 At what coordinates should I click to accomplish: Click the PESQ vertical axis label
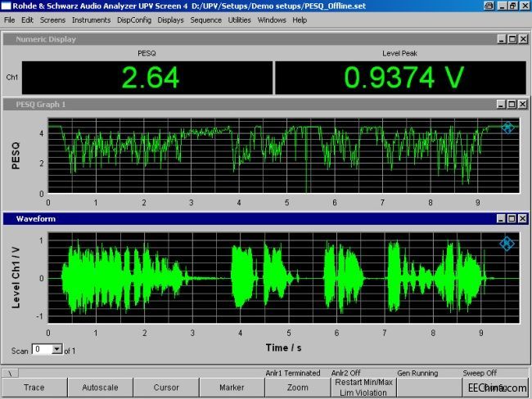[x=16, y=155]
